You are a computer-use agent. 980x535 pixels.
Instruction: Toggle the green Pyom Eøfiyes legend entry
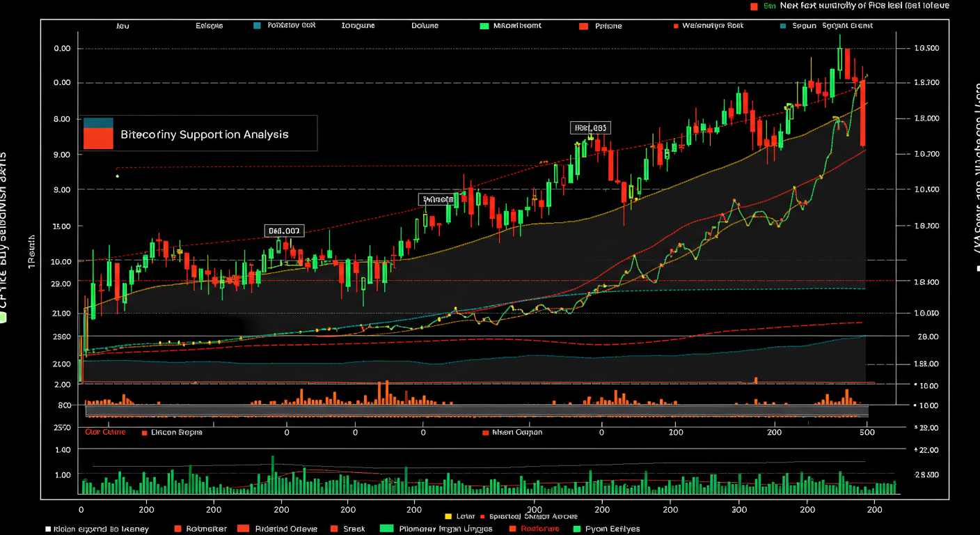tap(606, 529)
